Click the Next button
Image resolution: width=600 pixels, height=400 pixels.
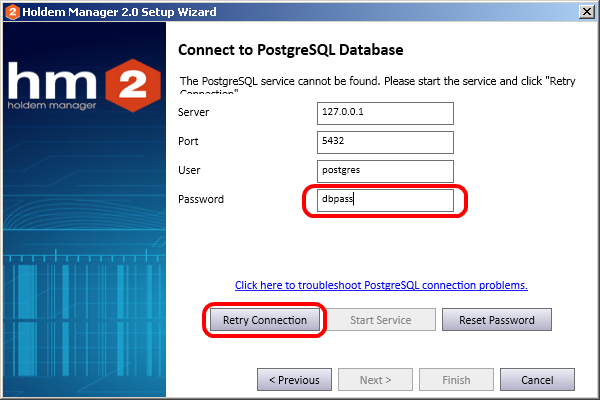[375, 380]
